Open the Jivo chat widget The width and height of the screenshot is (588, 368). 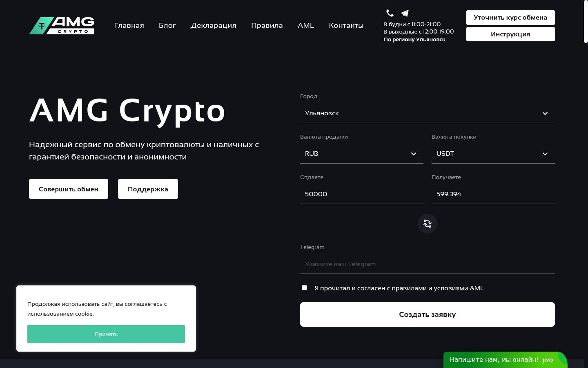(x=506, y=360)
